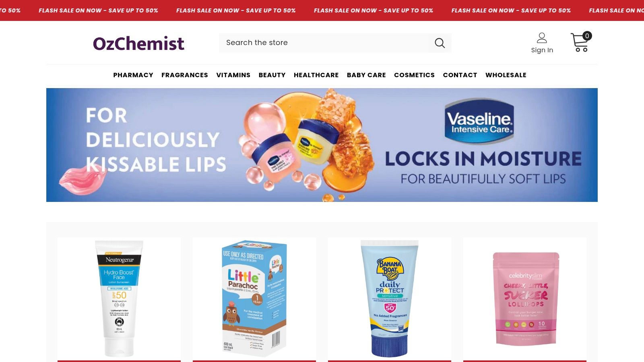Open the Wholesale page link
The image size is (644, 362).
[506, 75]
